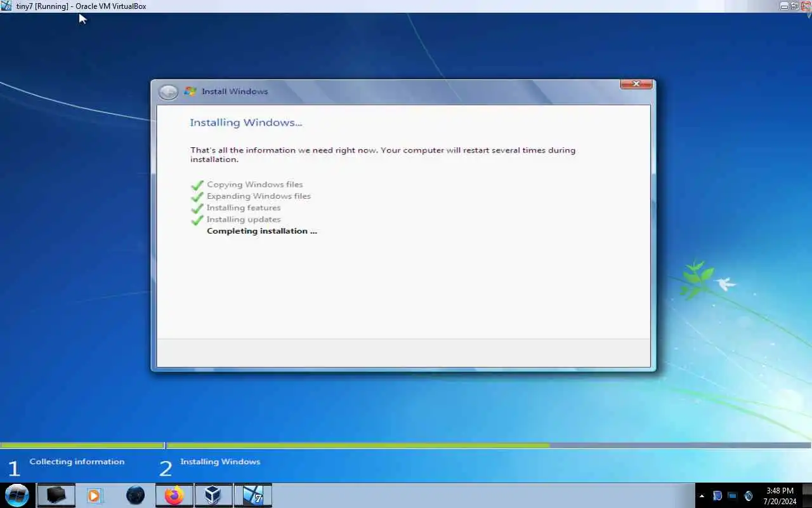Screen dimensions: 812x508
Task: Click the 'Installing Windows...' heading
Action: [x=246, y=123]
